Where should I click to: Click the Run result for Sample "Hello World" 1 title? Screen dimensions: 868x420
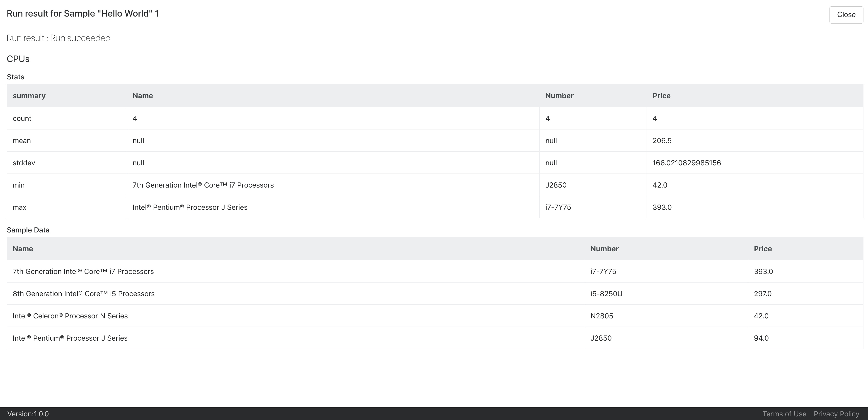(83, 13)
